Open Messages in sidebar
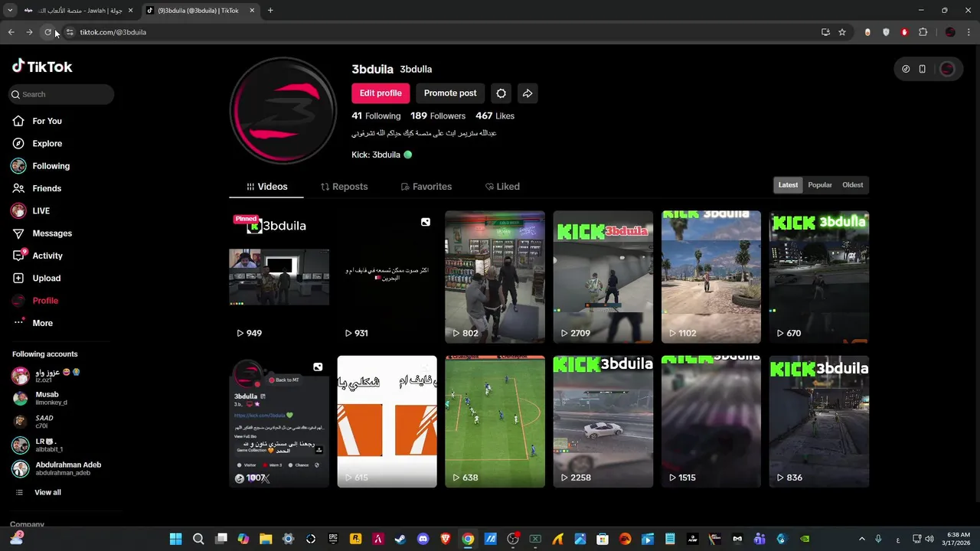This screenshot has width=980, height=551. (x=42, y=233)
